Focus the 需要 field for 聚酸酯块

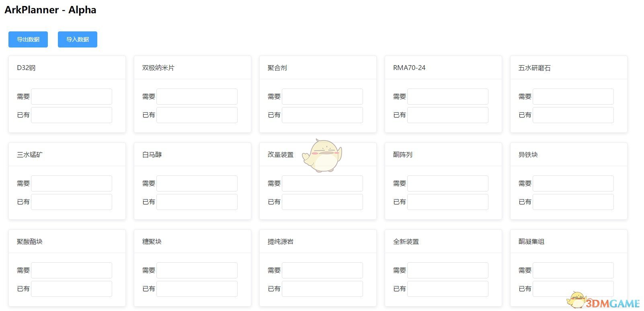coord(72,270)
